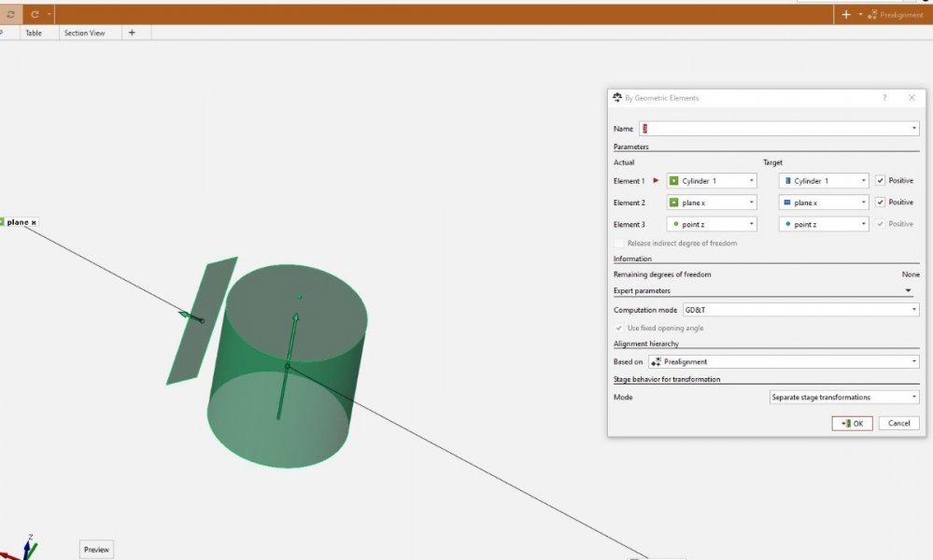Toggle Positive checkbox for Element 2
Screen dimensions: 933x560
pyautogui.click(x=880, y=203)
